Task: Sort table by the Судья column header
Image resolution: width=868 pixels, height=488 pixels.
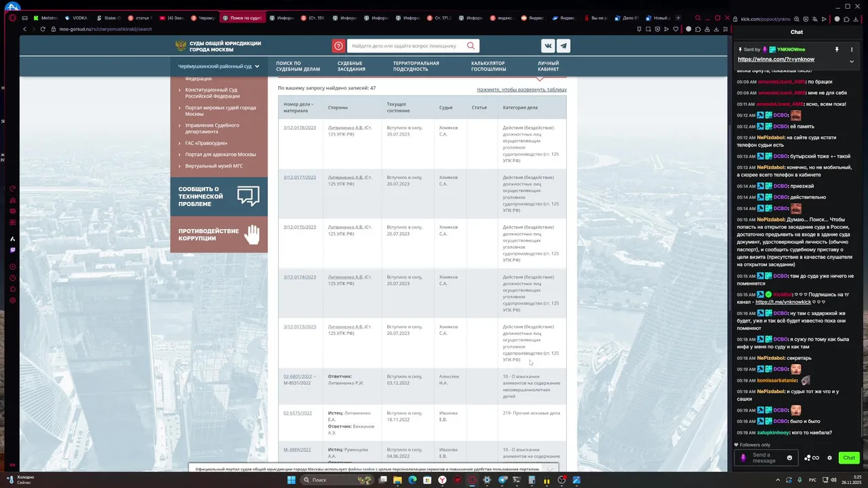Action: [x=446, y=107]
